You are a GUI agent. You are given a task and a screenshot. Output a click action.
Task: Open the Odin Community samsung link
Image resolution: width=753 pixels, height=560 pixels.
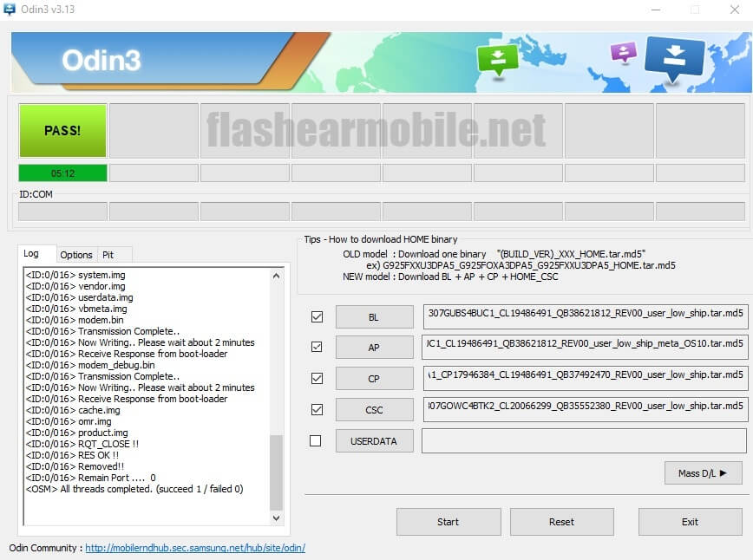pos(195,548)
